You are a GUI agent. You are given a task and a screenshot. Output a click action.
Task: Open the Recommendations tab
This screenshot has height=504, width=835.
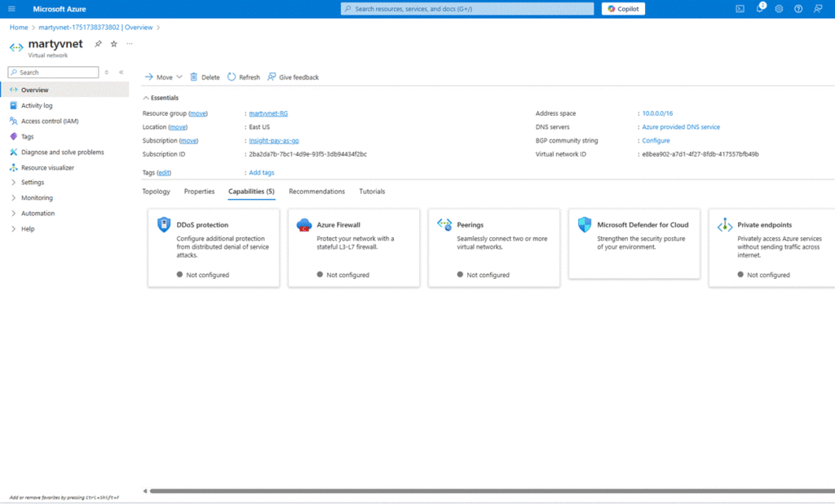[x=316, y=192]
